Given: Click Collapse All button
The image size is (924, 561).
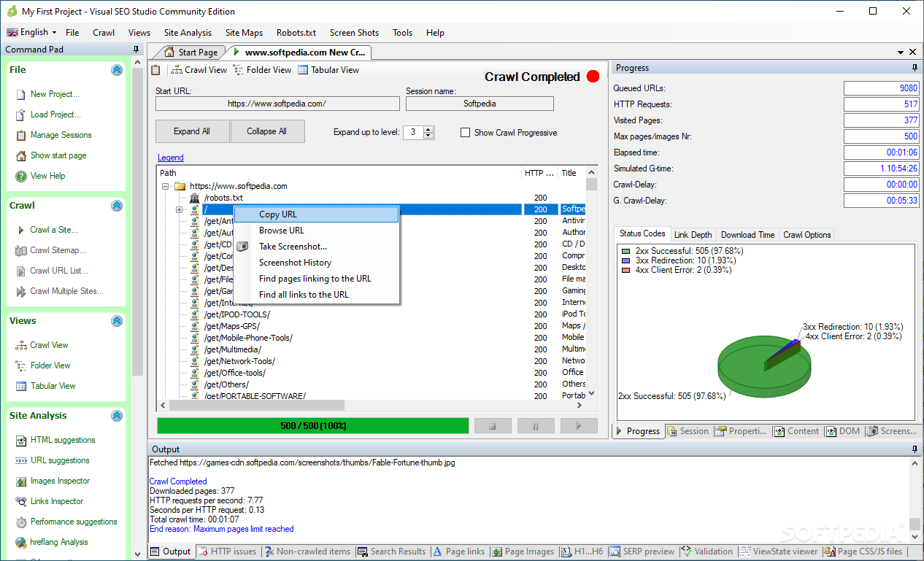Looking at the screenshot, I should click(x=266, y=131).
